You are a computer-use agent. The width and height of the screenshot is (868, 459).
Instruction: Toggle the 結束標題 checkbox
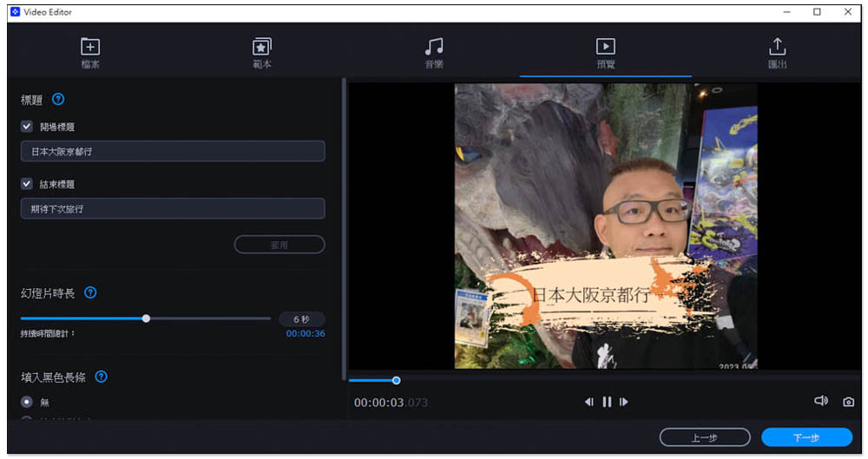click(27, 184)
